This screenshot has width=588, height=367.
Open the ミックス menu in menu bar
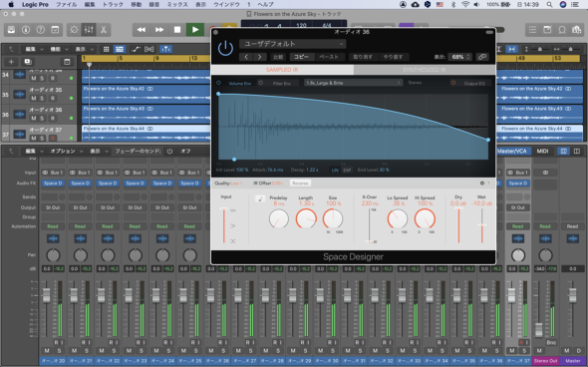tap(177, 5)
